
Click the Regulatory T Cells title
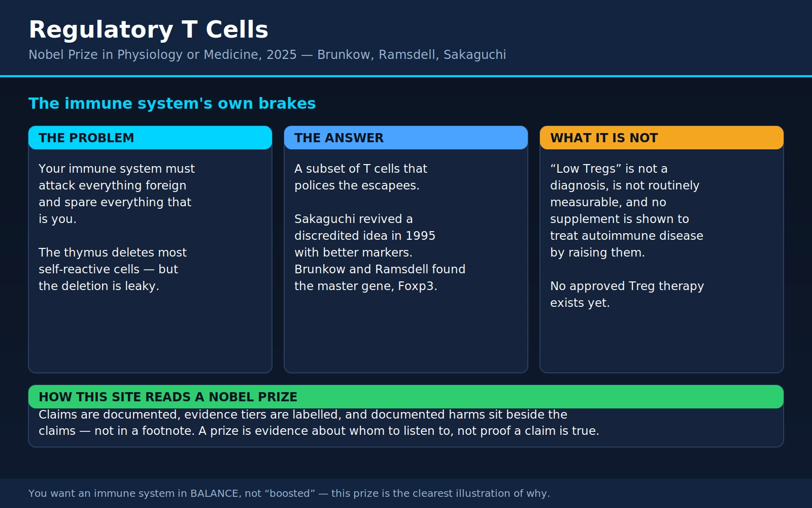coord(148,29)
